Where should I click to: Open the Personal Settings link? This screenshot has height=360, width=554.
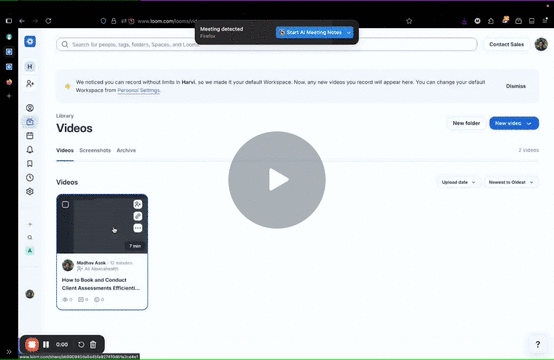(138, 90)
